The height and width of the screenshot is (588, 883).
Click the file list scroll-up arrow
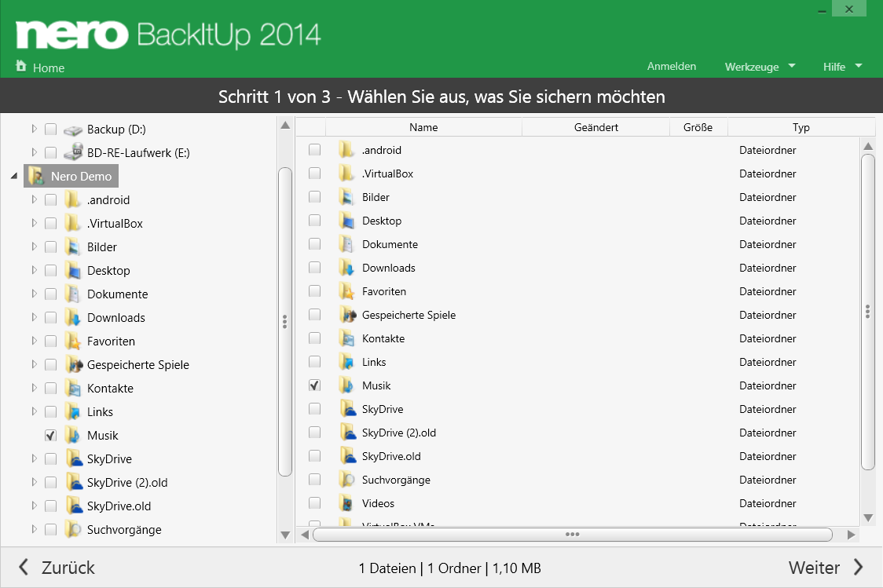[868, 146]
